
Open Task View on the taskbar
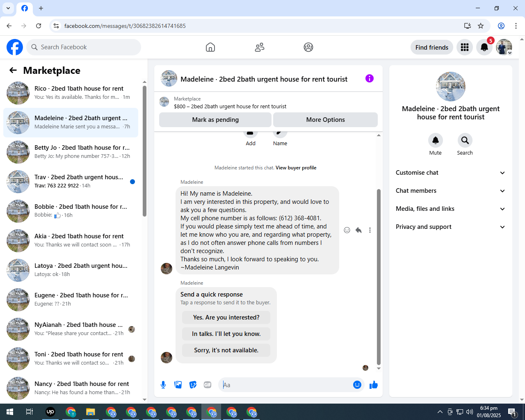tap(30, 412)
